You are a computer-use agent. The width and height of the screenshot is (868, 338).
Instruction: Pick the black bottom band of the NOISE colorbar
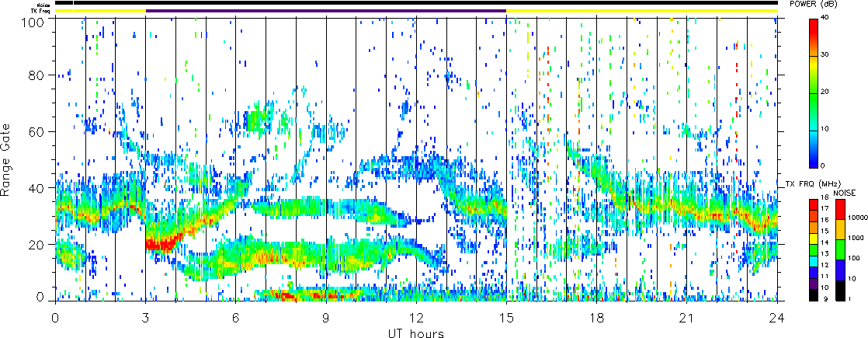coord(838,291)
